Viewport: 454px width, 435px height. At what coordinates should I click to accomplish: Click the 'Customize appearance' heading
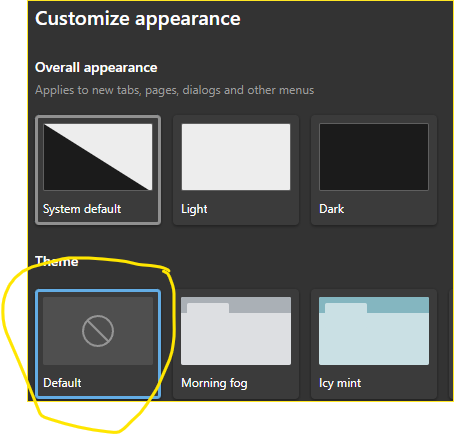point(138,19)
